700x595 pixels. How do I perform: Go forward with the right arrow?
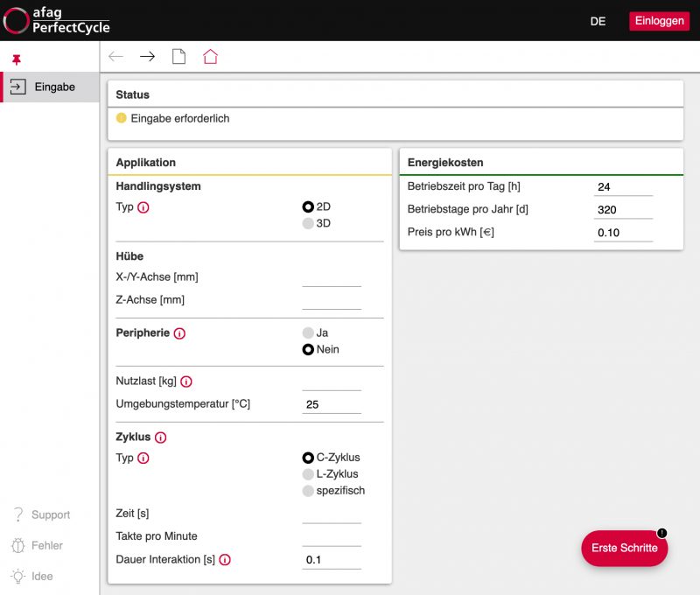147,57
